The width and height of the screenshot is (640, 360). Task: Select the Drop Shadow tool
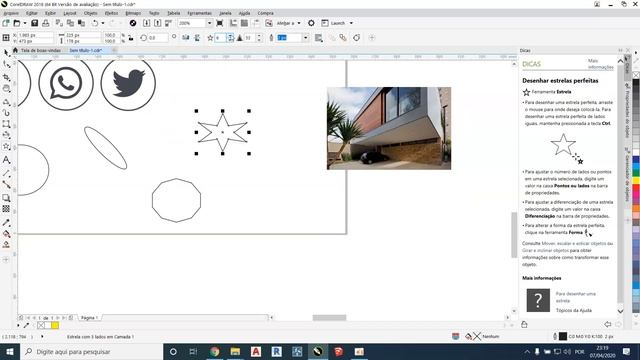[7, 198]
